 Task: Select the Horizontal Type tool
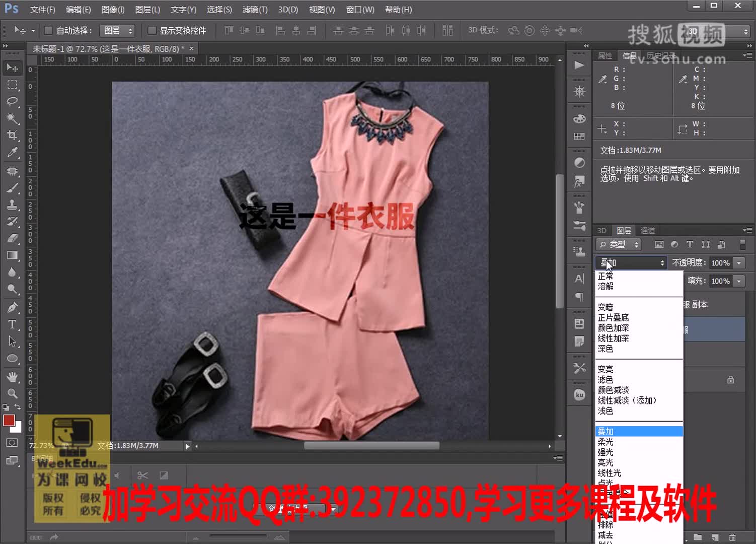point(13,324)
